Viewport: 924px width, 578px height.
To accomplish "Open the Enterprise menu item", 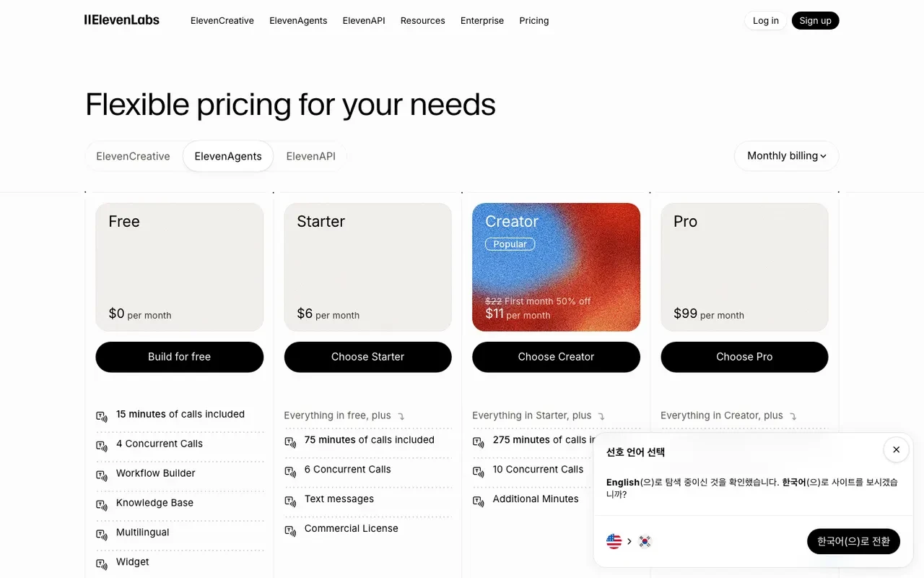I will click(x=482, y=21).
